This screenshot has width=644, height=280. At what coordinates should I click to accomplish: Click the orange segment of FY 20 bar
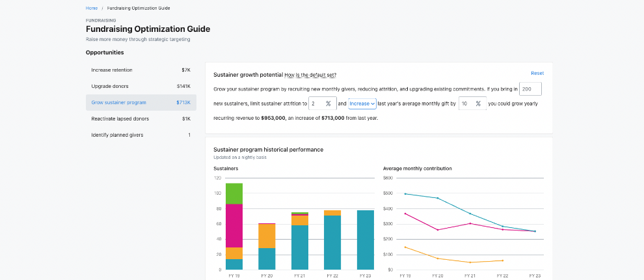click(267, 236)
